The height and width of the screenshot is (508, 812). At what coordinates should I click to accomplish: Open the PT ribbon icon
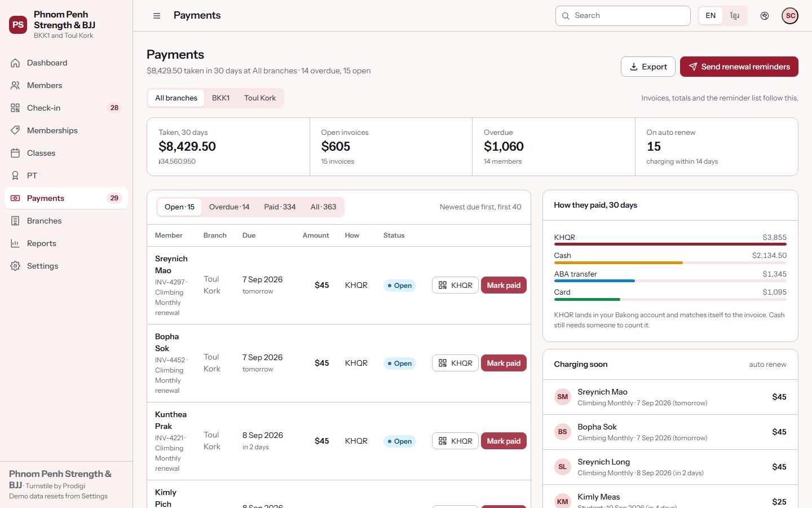pos(15,176)
